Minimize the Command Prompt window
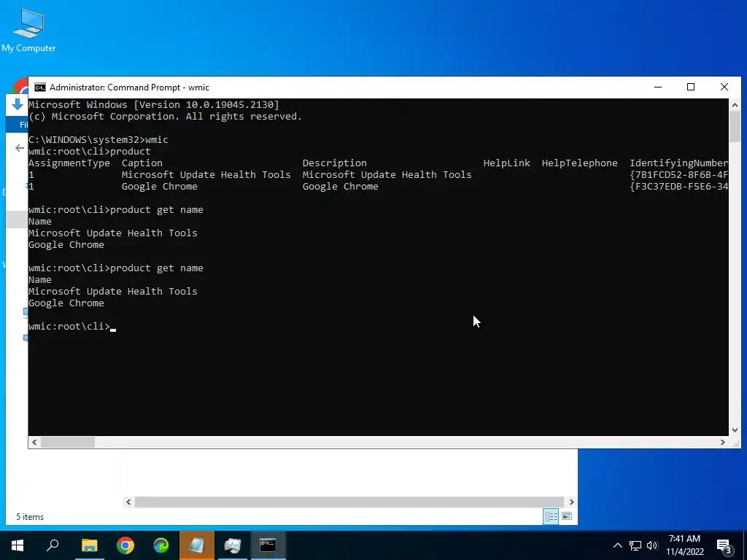 point(658,87)
